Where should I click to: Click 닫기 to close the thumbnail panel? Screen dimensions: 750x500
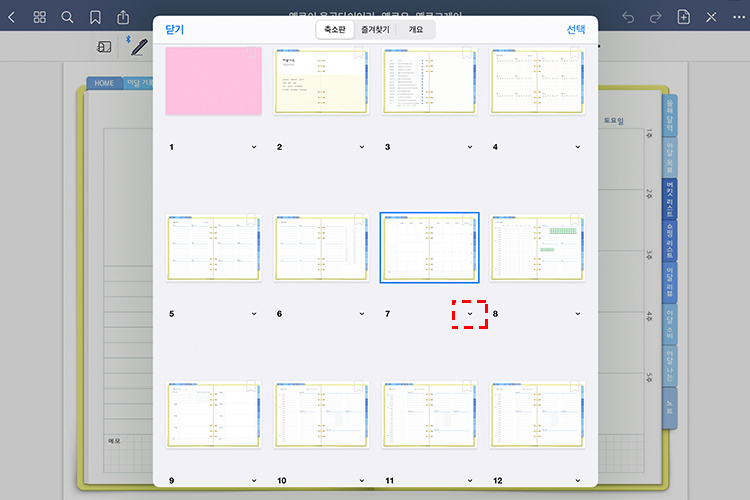pyautogui.click(x=175, y=30)
